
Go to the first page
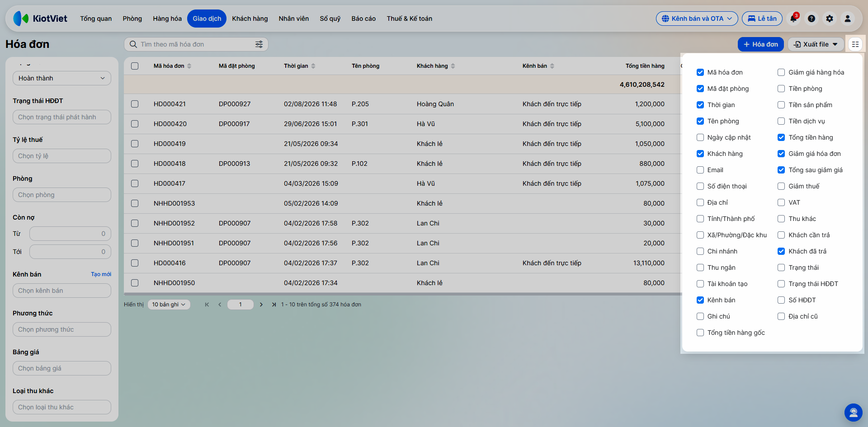[x=207, y=305]
